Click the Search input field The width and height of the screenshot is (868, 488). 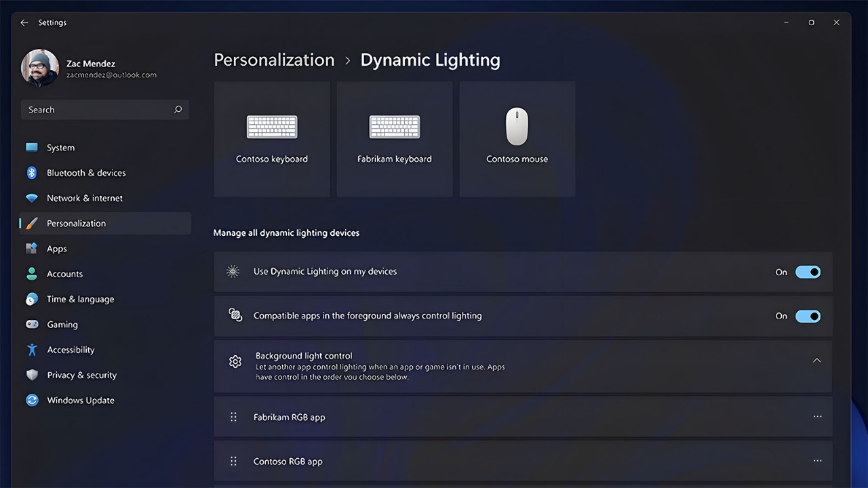105,109
